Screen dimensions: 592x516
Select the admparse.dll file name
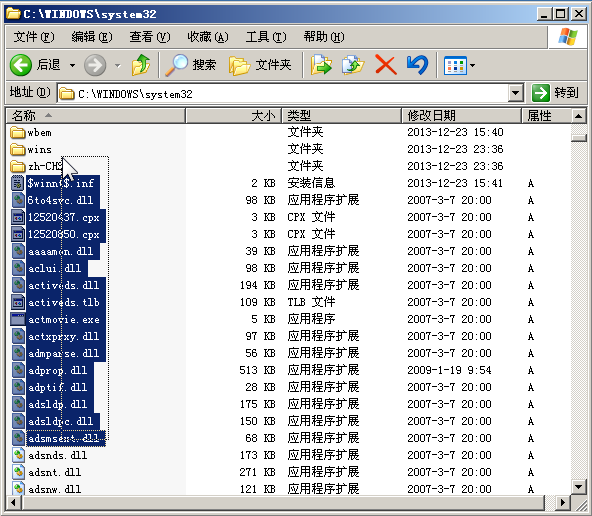pyautogui.click(x=64, y=353)
